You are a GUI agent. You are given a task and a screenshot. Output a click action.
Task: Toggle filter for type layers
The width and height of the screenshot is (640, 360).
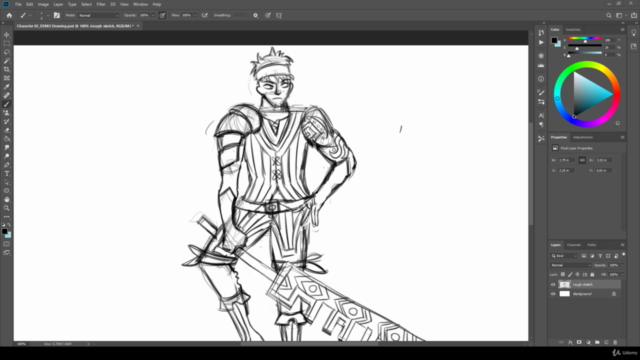[600, 256]
